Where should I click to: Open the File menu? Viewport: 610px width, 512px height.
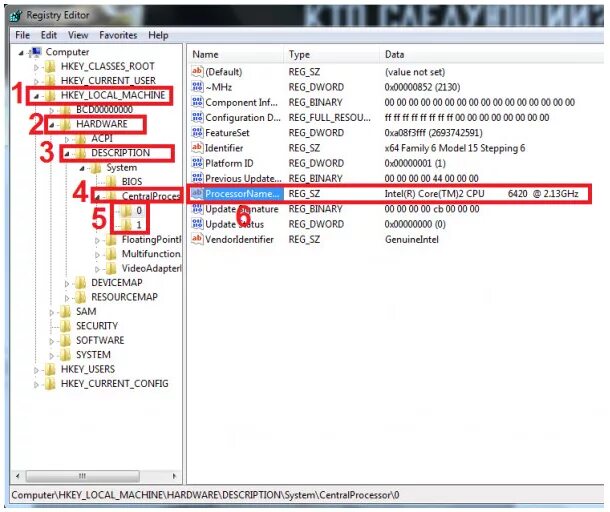point(22,35)
